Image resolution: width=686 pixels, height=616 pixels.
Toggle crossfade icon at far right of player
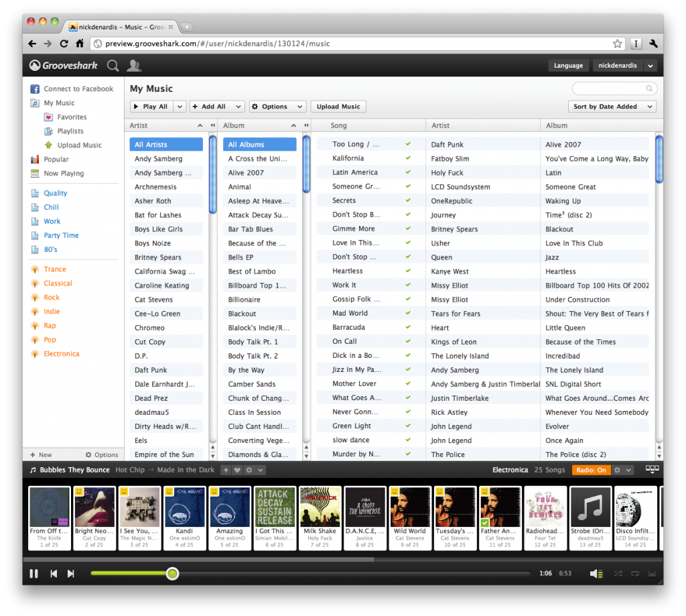click(652, 574)
